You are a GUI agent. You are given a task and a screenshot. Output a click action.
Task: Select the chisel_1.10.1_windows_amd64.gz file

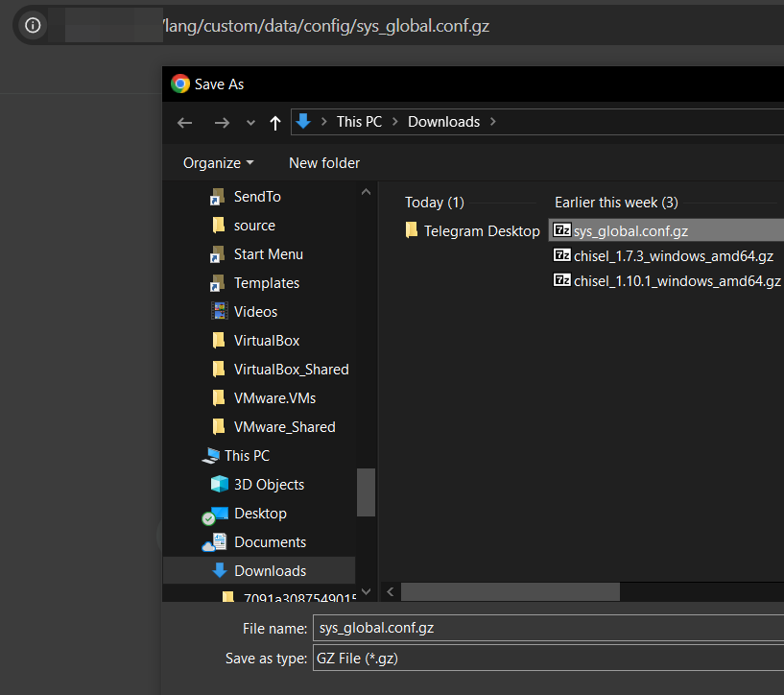pos(677,281)
